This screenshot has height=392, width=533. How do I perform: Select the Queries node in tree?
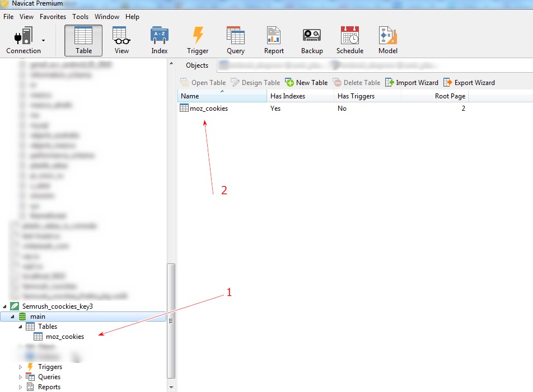click(x=49, y=377)
